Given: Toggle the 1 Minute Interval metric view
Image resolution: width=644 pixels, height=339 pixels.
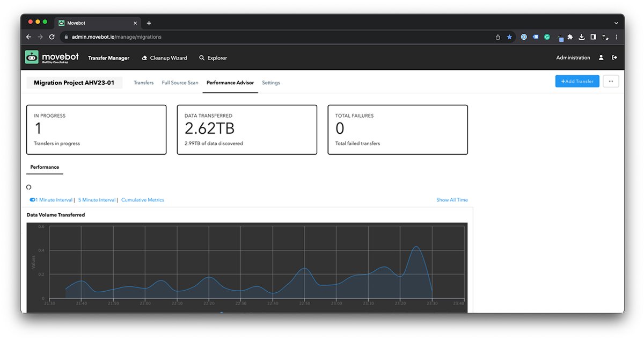Looking at the screenshot, I should tap(52, 199).
